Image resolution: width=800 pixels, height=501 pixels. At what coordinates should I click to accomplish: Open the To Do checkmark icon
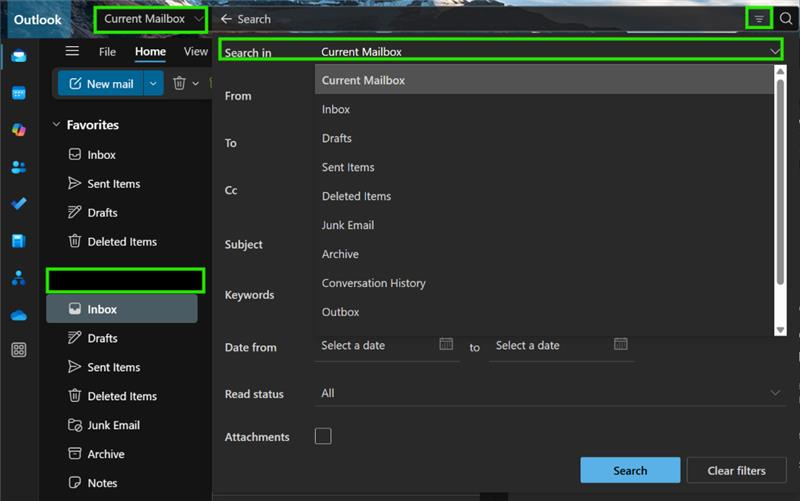click(19, 204)
